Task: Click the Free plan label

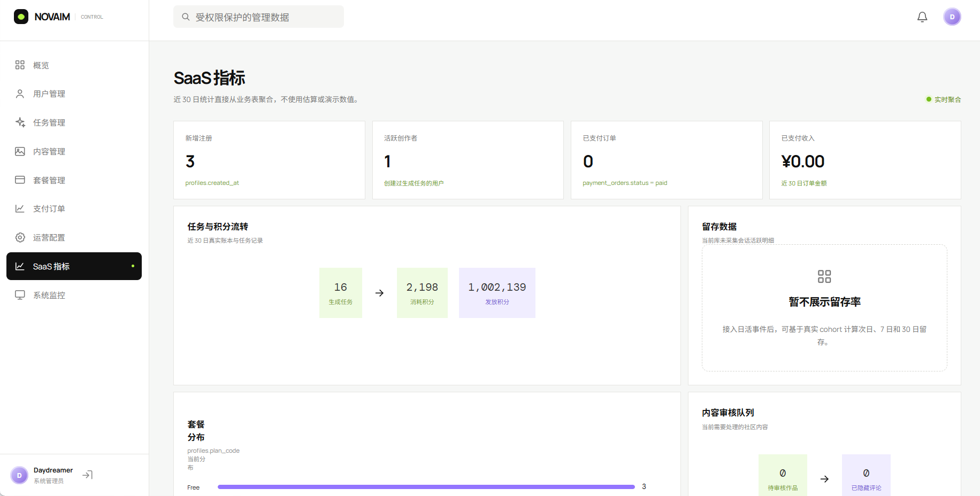Action: point(193,487)
